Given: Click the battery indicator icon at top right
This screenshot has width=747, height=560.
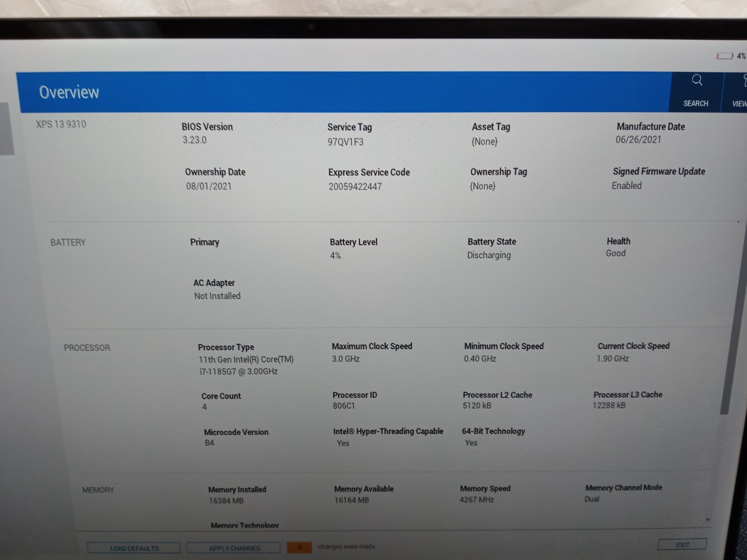Looking at the screenshot, I should (x=725, y=56).
